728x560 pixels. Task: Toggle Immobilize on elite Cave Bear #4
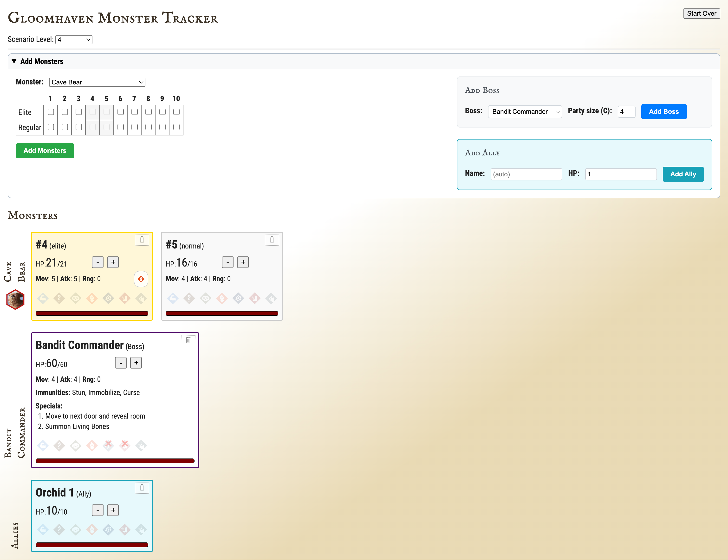[125, 299]
